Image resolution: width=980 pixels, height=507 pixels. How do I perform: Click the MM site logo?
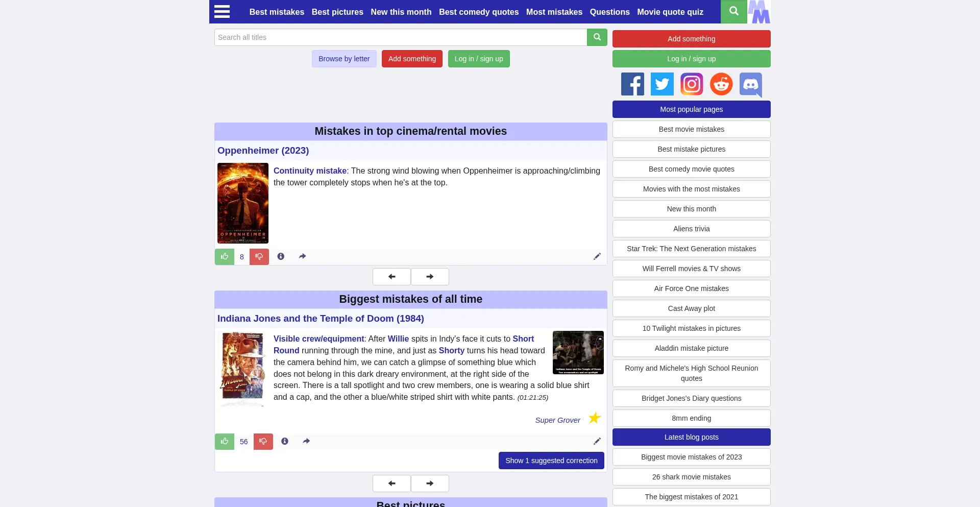759,11
